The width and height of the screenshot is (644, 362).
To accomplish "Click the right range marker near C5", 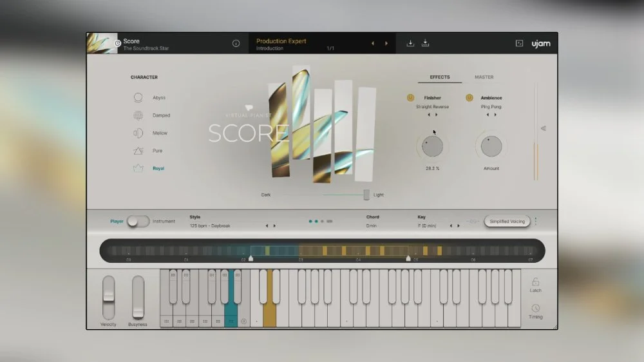I will tap(408, 258).
